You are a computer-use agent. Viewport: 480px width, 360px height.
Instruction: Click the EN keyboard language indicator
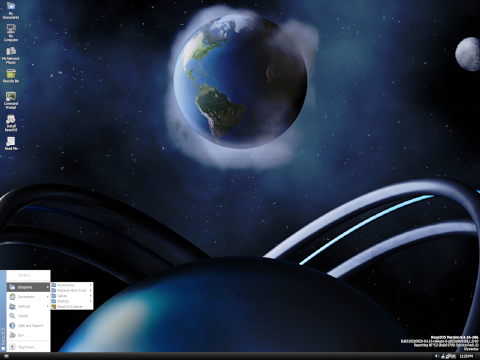[453, 356]
